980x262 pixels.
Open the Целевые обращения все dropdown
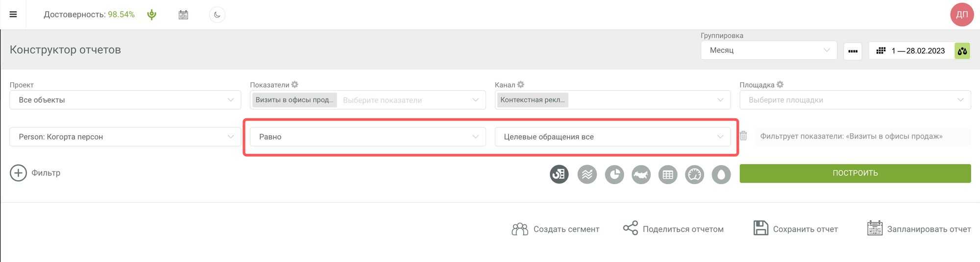[x=612, y=137]
